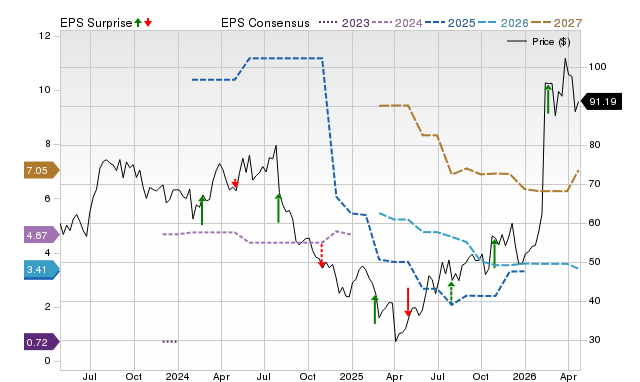This screenshot has width=640, height=382.
Task: Click the 2025 EPS consensus legend entry
Action: click(450, 23)
